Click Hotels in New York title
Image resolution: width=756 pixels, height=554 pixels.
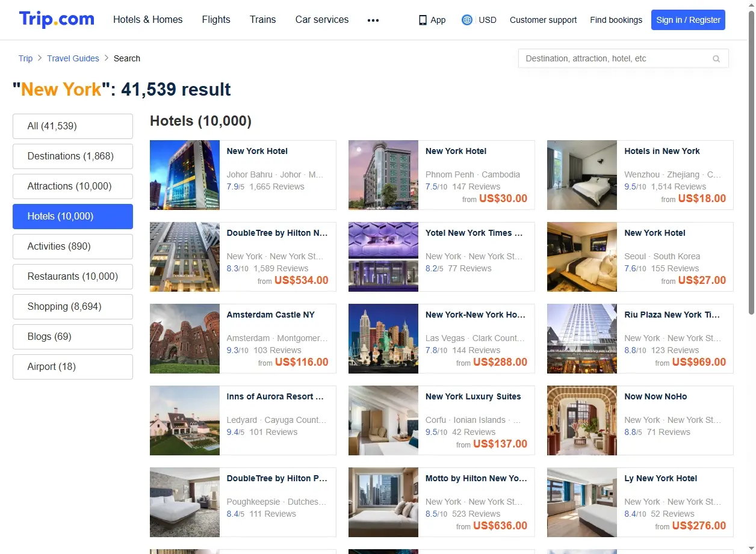tap(662, 151)
